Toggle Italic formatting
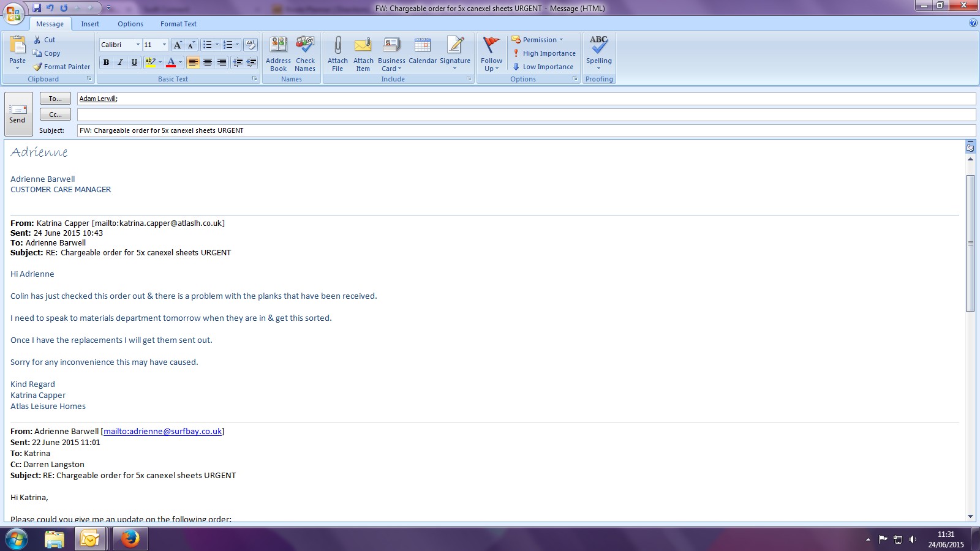Image resolution: width=980 pixels, height=551 pixels. (x=120, y=62)
